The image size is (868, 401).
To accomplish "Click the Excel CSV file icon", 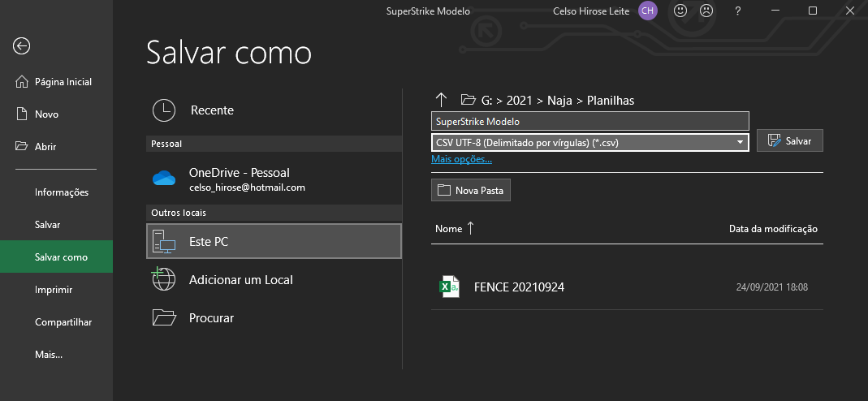I will 449,287.
